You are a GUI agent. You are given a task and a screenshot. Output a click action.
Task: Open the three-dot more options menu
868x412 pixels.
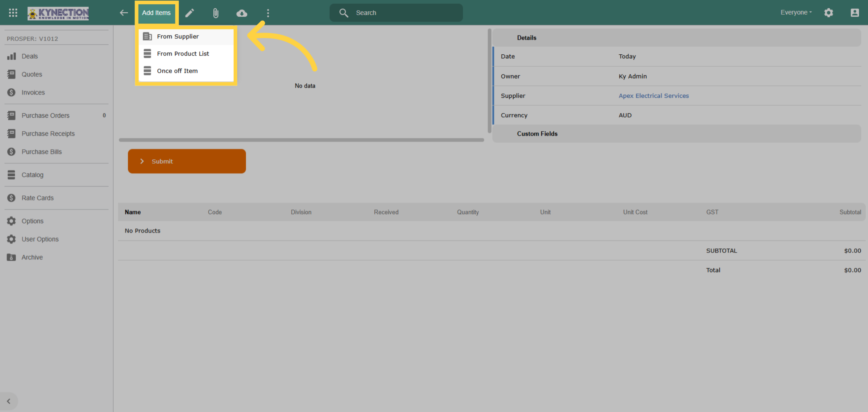(x=268, y=13)
